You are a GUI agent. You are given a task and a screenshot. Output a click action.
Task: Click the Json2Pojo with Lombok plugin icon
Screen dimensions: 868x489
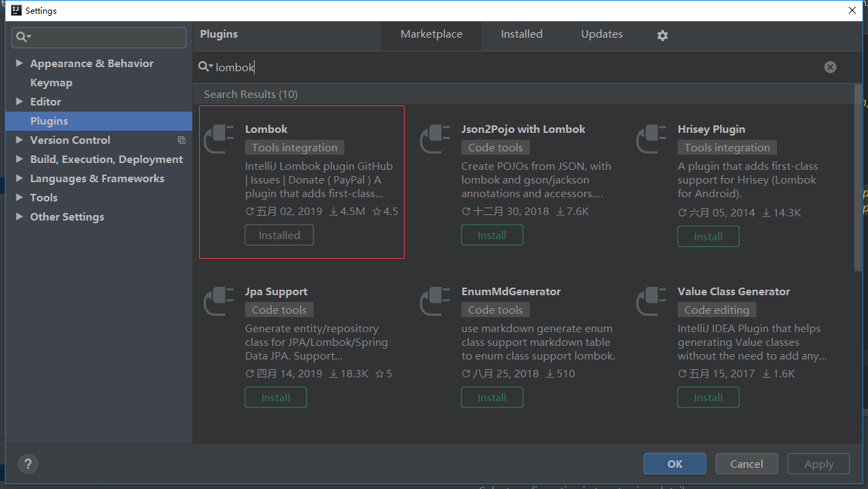click(435, 139)
